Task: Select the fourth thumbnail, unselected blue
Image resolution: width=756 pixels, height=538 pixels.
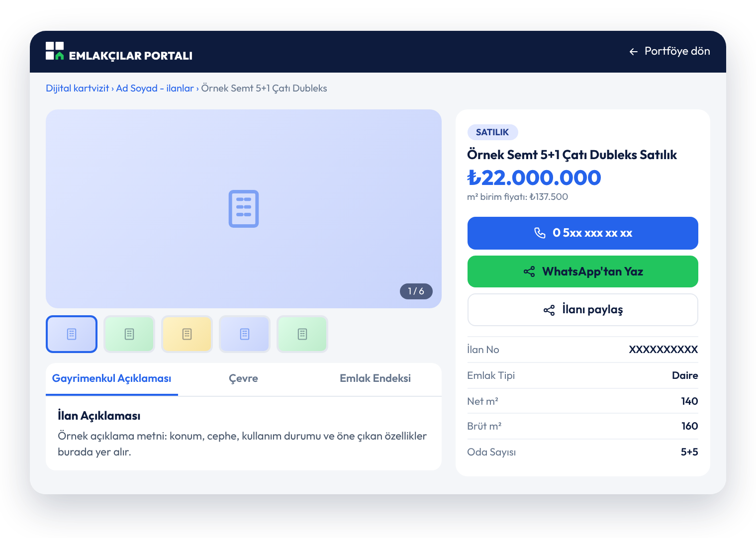Action: pos(245,334)
